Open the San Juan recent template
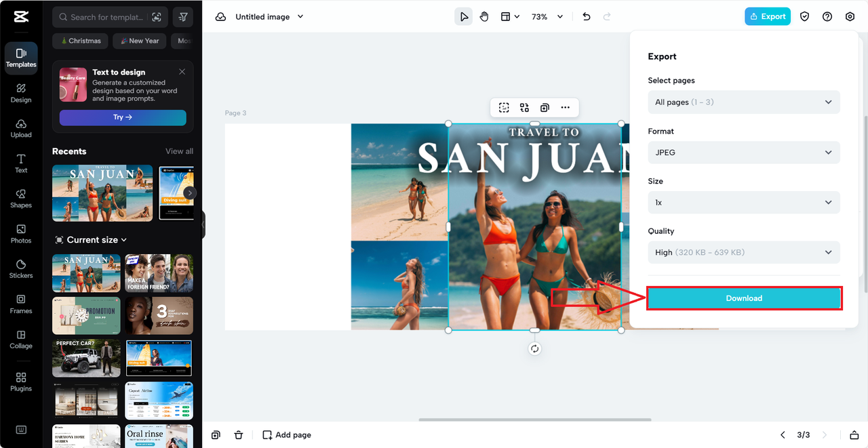 [102, 193]
